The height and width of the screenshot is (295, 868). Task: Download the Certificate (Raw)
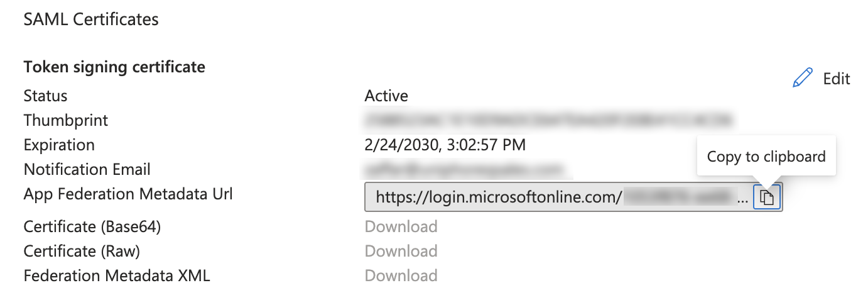(x=401, y=251)
